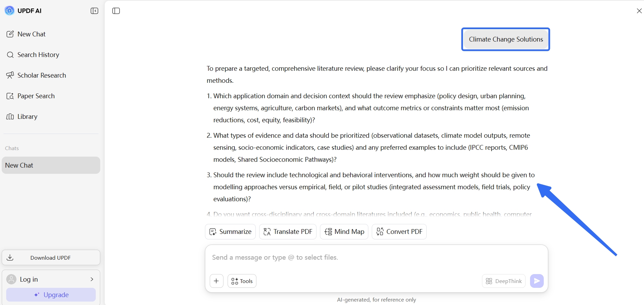This screenshot has height=305, width=644.
Task: Select the Mind Map action
Action: pyautogui.click(x=344, y=232)
